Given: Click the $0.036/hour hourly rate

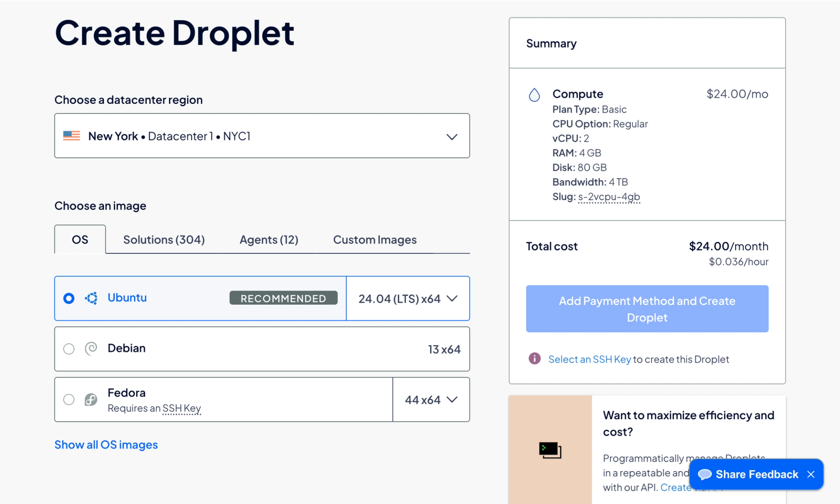Looking at the screenshot, I should pos(738,262).
